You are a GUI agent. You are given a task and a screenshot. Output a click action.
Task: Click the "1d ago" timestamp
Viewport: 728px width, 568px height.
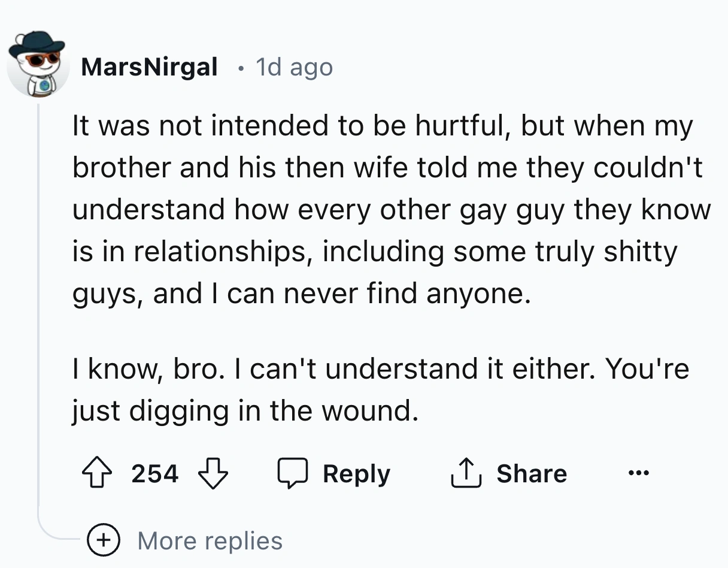[x=293, y=67]
